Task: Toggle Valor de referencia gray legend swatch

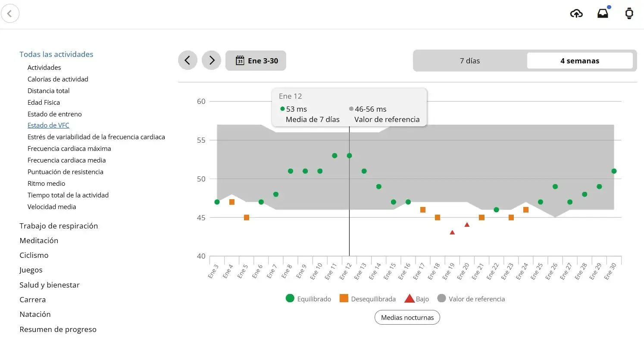Action: coord(441,299)
